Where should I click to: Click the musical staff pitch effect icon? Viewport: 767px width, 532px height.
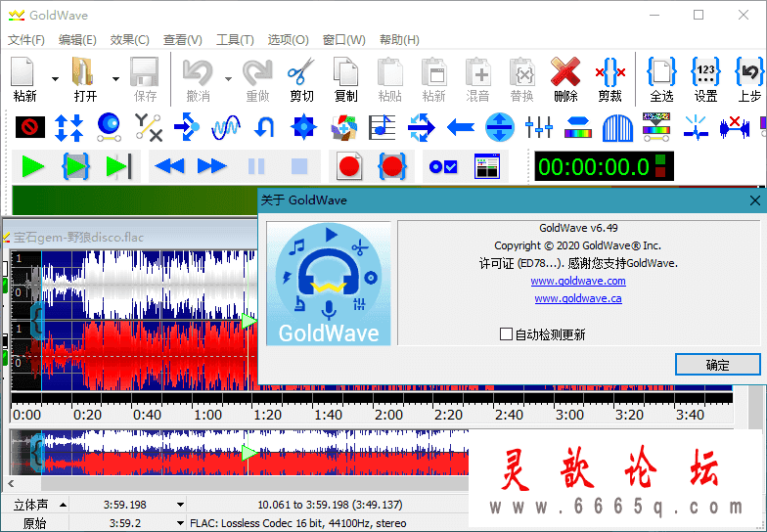(x=382, y=127)
